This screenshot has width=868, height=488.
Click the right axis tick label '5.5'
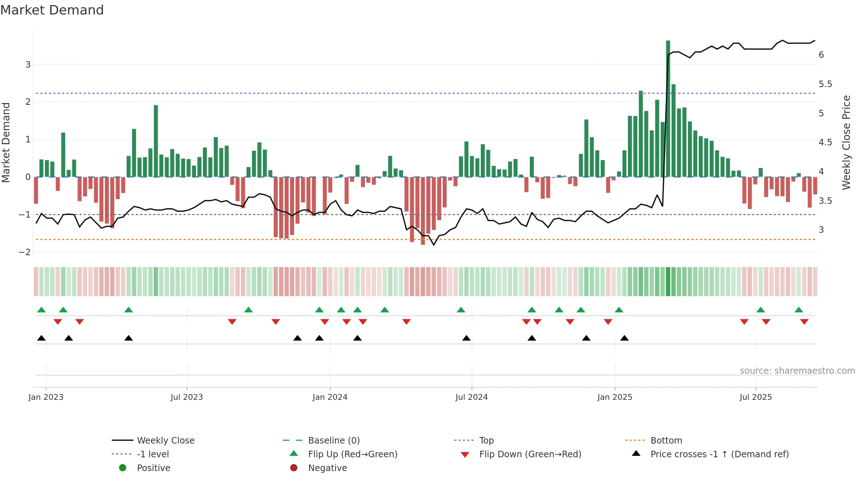tap(825, 84)
